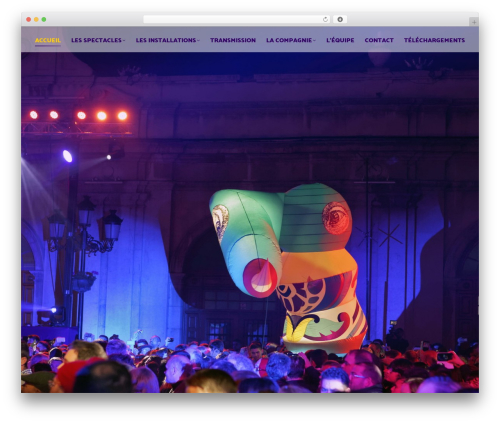
Task: Open a new tab with the plus button
Action: 474,22
